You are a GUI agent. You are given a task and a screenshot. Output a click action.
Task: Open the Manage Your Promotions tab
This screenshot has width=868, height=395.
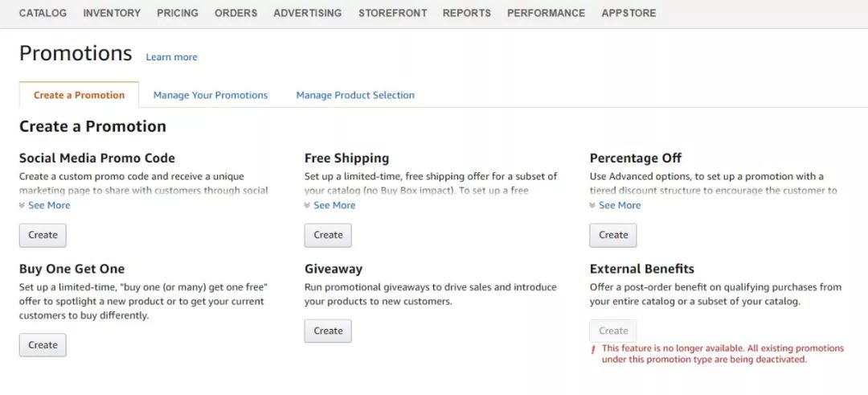tap(211, 95)
